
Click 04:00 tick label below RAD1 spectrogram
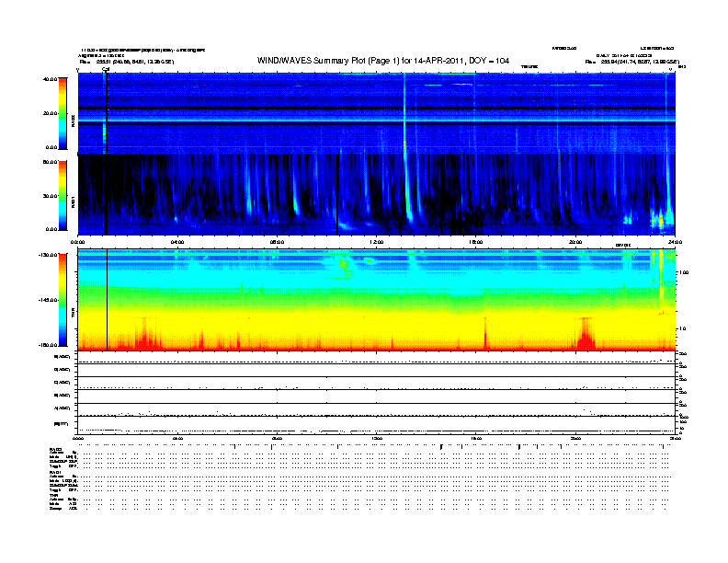coord(177,242)
